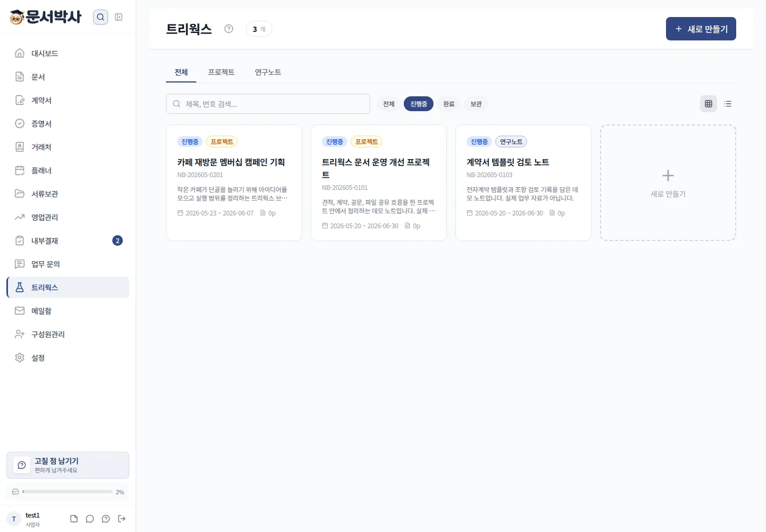766x532 pixels.
Task: Click the 문서박사 logo
Action: pyautogui.click(x=46, y=17)
